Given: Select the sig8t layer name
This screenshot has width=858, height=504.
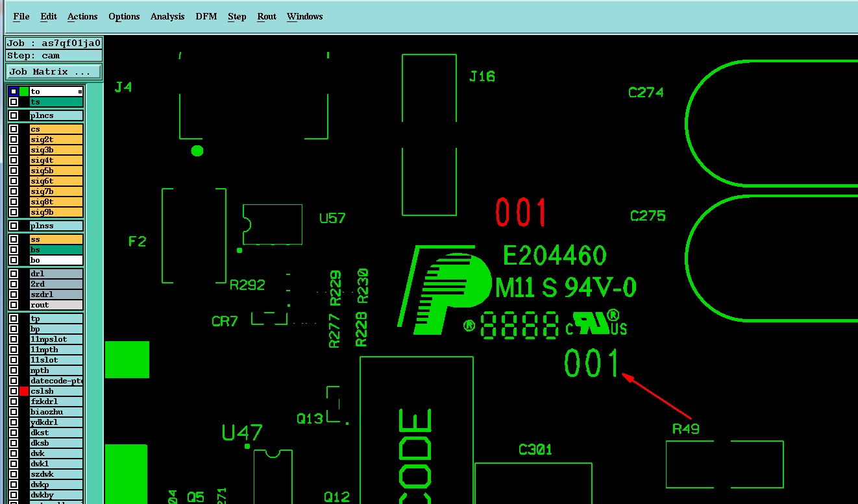Looking at the screenshot, I should click(x=56, y=202).
